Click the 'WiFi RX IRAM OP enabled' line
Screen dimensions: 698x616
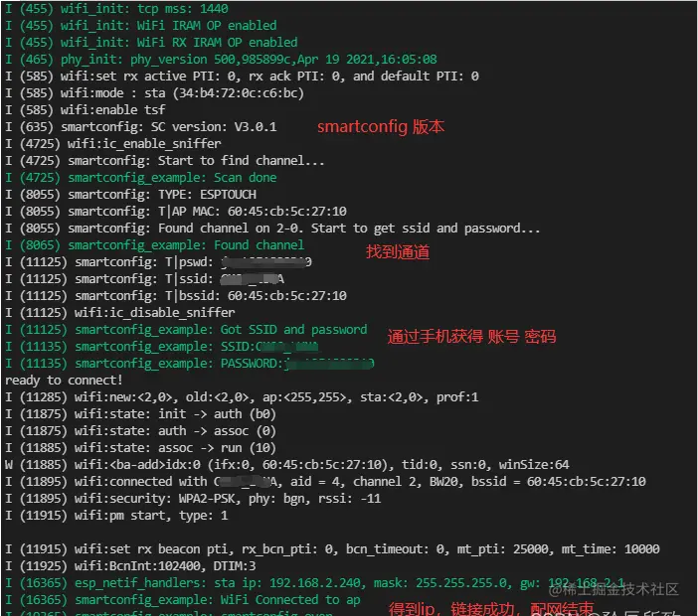click(x=151, y=43)
